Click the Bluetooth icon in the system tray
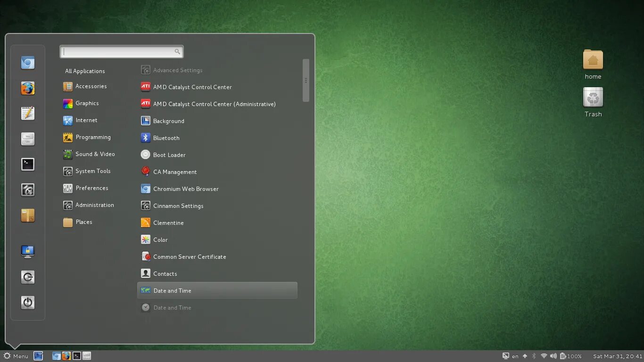This screenshot has width=644, height=362. click(534, 356)
